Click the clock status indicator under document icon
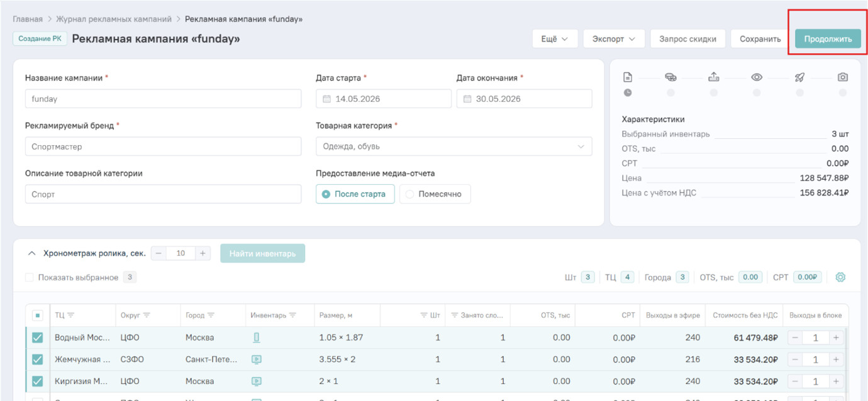Image resolution: width=868 pixels, height=401 pixels. coord(627,92)
